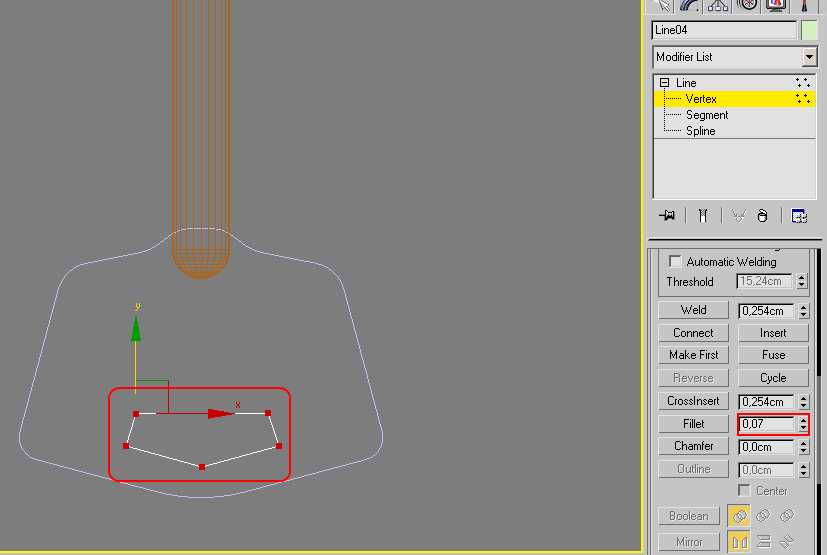Click the CrossInsert 0,254cm value field
This screenshot has width=827, height=555.
click(766, 401)
